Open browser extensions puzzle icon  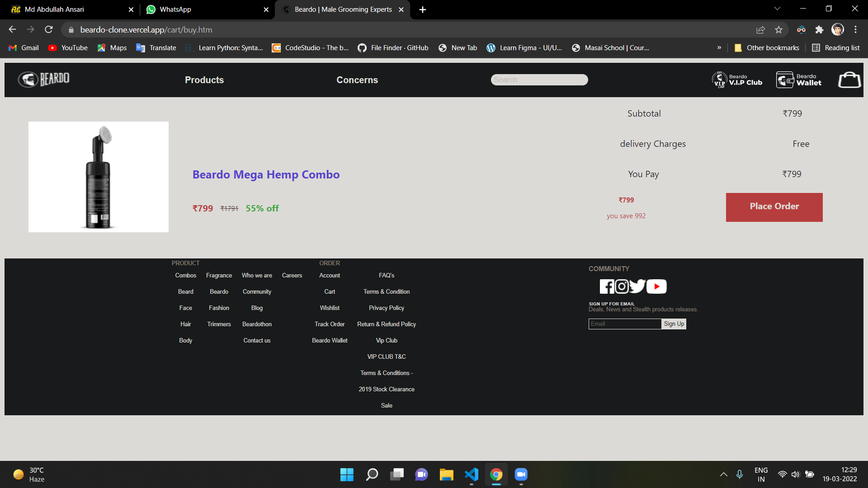click(x=819, y=30)
